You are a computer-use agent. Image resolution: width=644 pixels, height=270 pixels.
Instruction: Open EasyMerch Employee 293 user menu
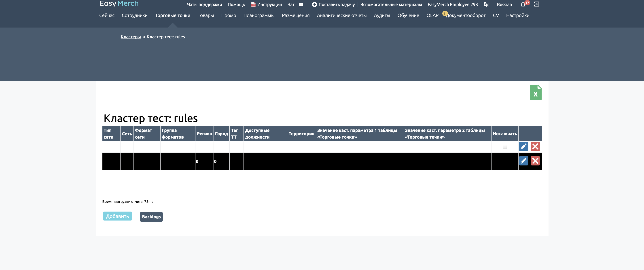pyautogui.click(x=453, y=4)
